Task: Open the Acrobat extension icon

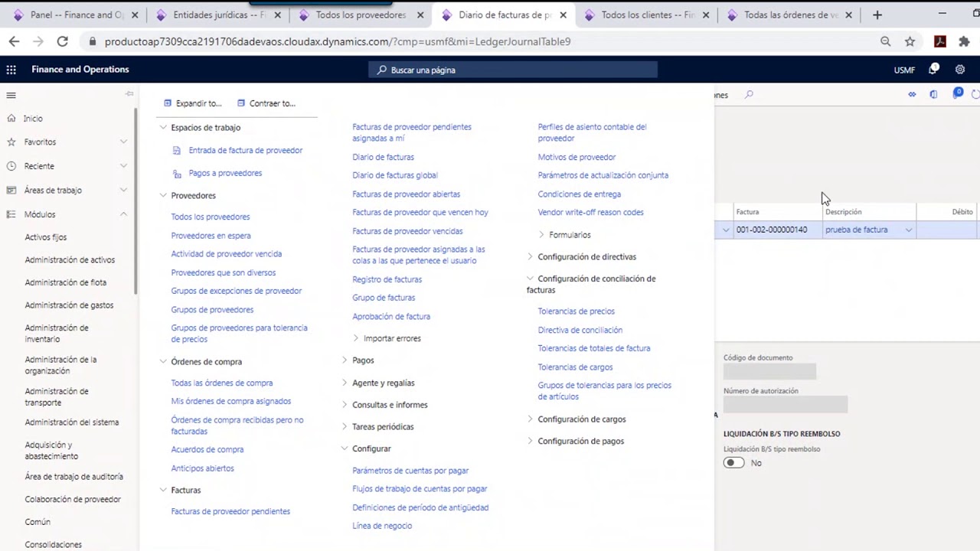Action: click(940, 41)
